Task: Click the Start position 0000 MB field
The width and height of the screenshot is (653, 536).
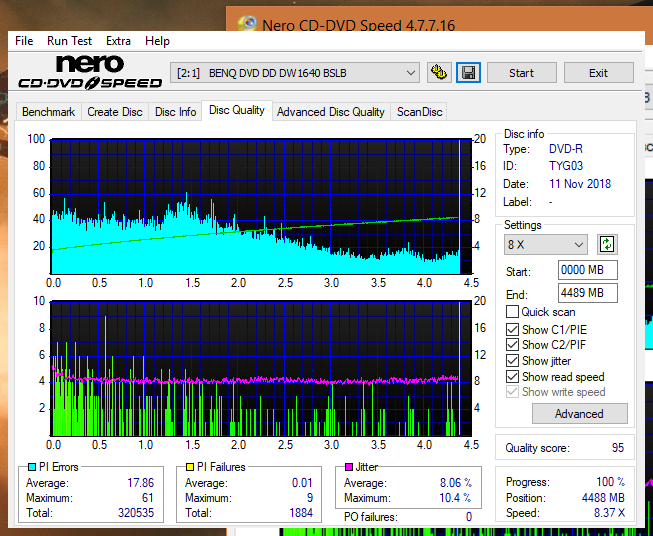Action: [587, 270]
